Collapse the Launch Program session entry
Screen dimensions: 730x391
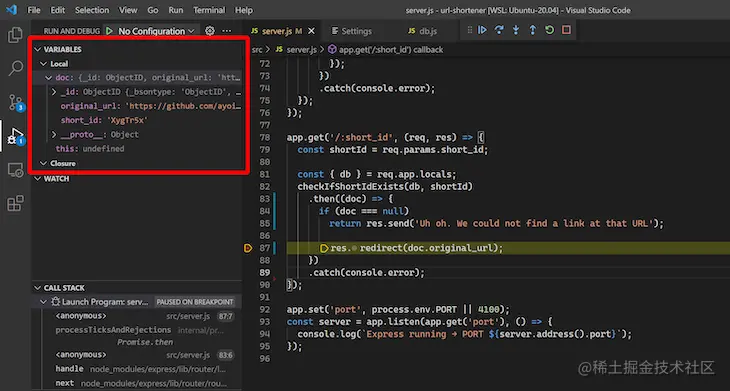[44, 302]
